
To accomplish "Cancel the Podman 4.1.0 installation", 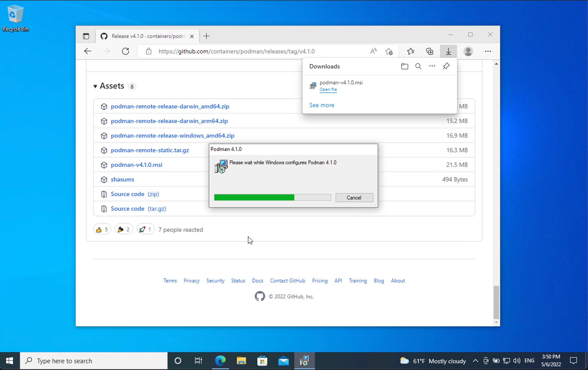I will click(x=354, y=197).
